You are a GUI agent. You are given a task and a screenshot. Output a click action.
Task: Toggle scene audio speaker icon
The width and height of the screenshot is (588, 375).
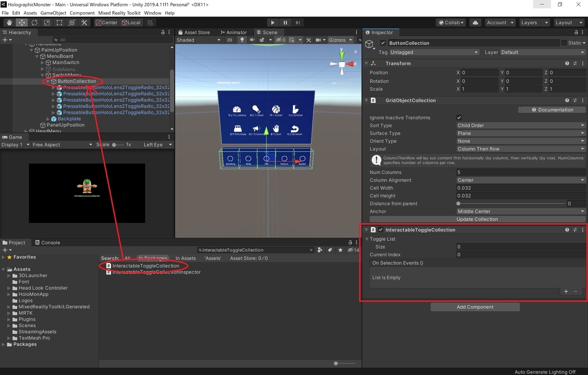coord(253,40)
